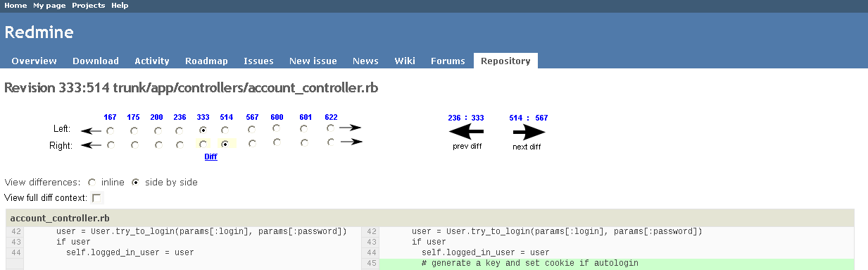This screenshot has height=270, width=868.
Task: Switch to the Download tab
Action: point(96,61)
